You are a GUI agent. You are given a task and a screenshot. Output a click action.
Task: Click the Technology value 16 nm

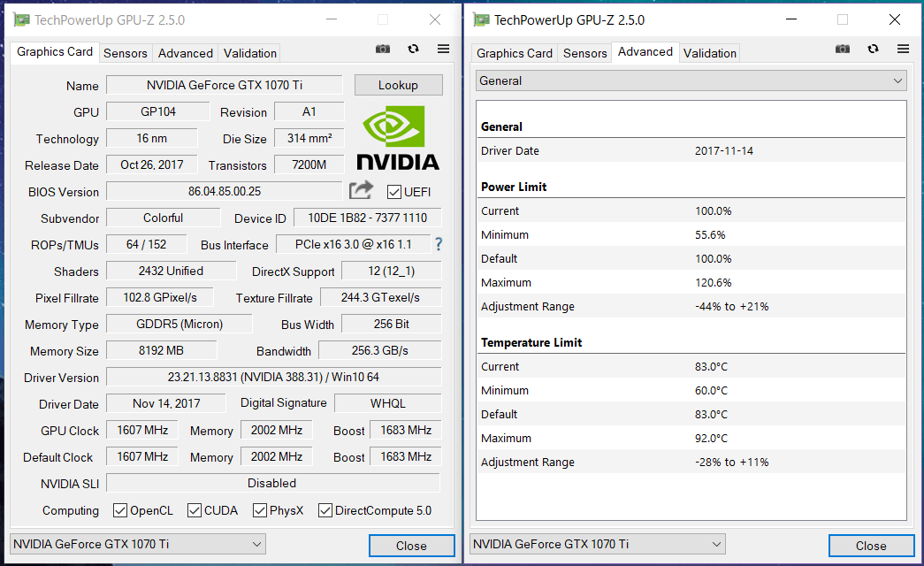pos(151,138)
